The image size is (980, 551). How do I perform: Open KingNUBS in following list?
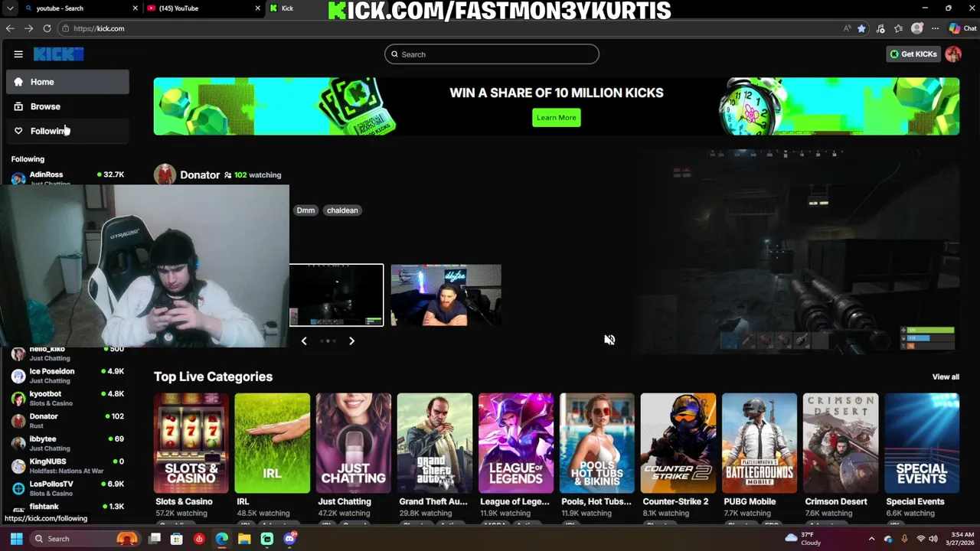tap(67, 466)
